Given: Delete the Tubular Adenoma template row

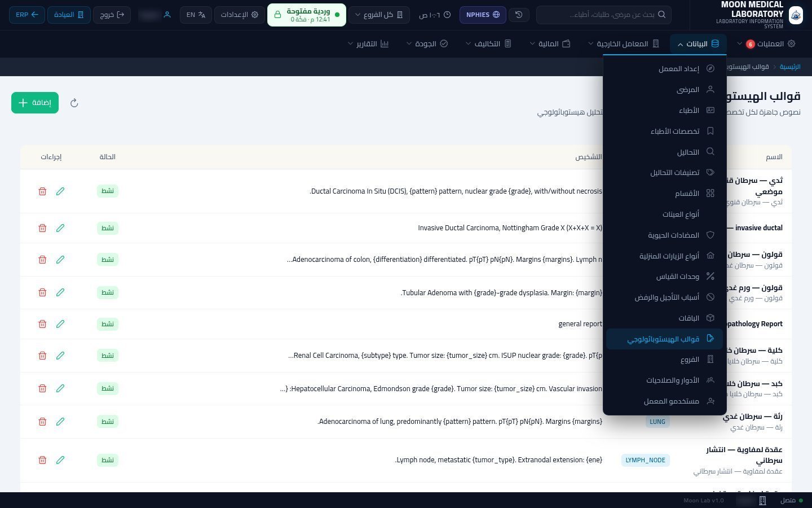Looking at the screenshot, I should point(42,292).
